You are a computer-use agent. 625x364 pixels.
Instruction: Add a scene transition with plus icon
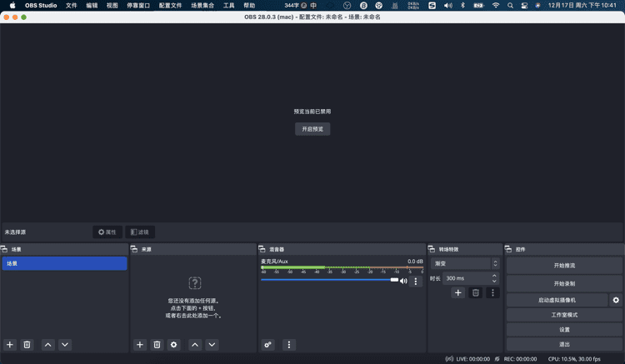(458, 292)
